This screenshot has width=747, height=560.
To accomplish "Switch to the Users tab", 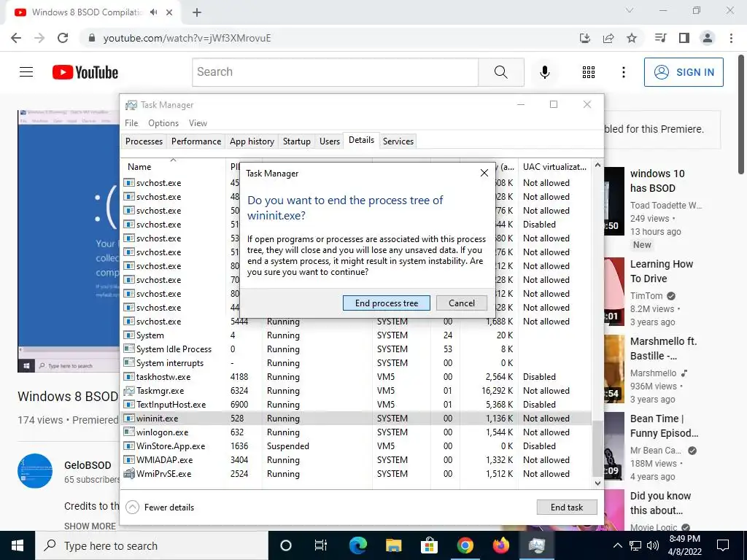I will tap(329, 141).
